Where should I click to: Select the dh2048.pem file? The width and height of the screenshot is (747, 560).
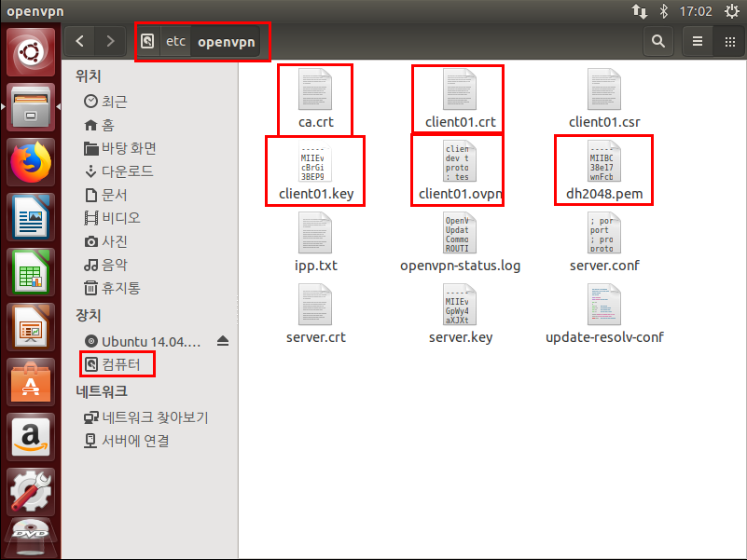(x=603, y=171)
